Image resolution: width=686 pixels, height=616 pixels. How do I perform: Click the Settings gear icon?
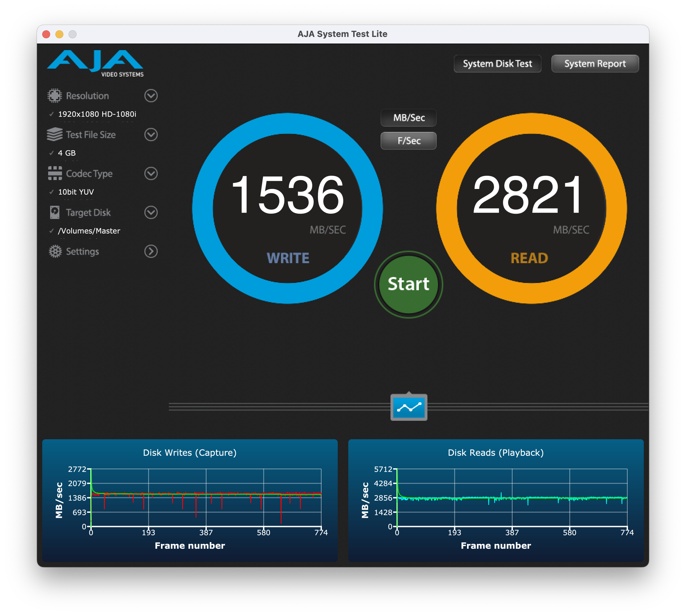click(x=55, y=251)
